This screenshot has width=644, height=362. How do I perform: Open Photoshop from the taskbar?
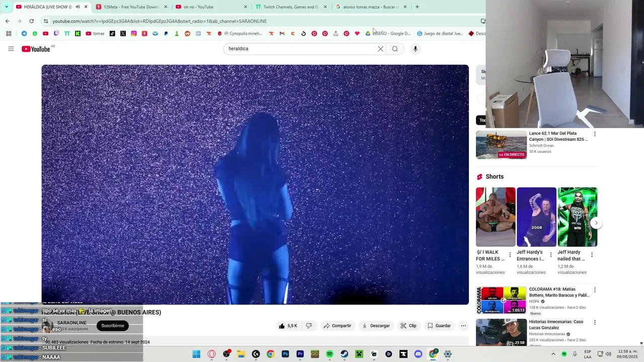(x=285, y=354)
